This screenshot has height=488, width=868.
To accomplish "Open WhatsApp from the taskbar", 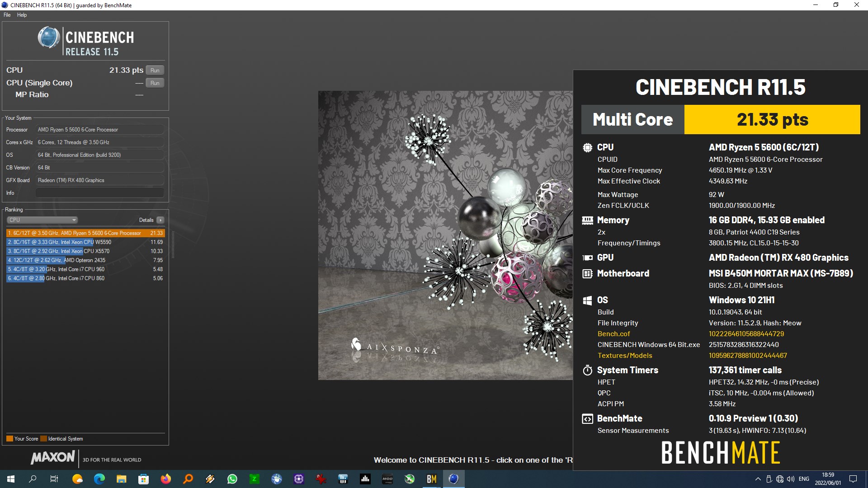I will coord(232,479).
